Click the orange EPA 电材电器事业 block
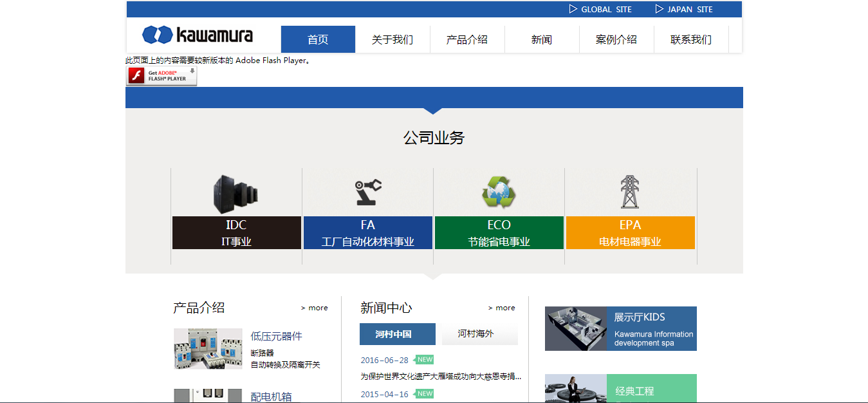 tap(630, 233)
